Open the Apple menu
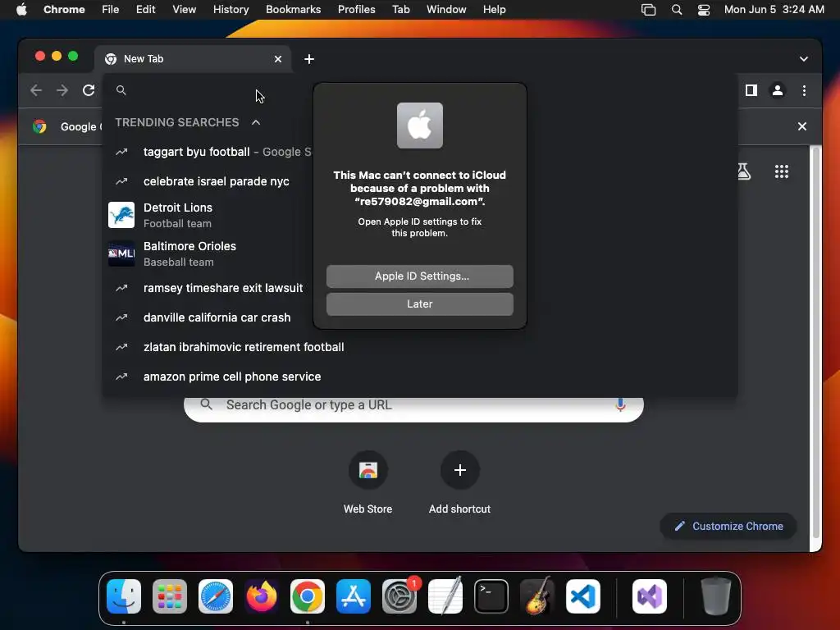 21,9
